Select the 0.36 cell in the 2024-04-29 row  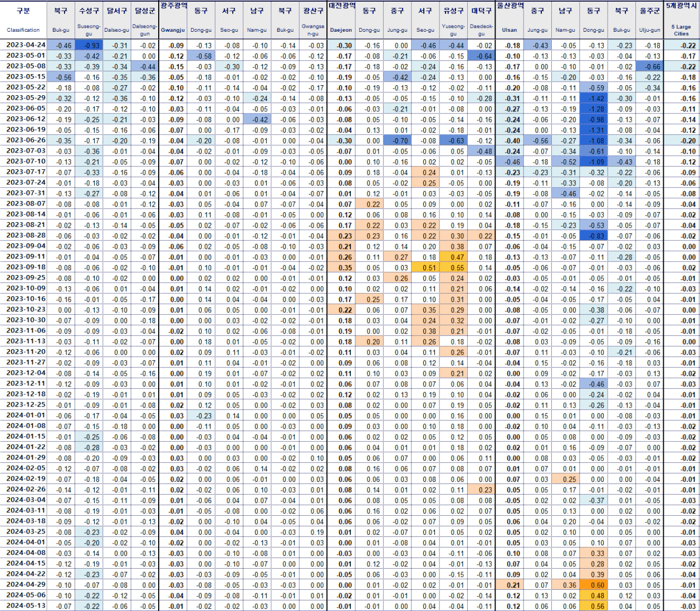[x=565, y=585]
